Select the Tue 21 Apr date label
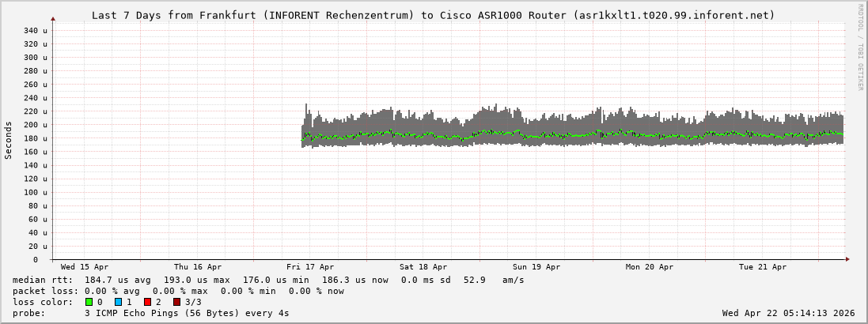Viewport: 868px width, 324px height. [x=763, y=267]
